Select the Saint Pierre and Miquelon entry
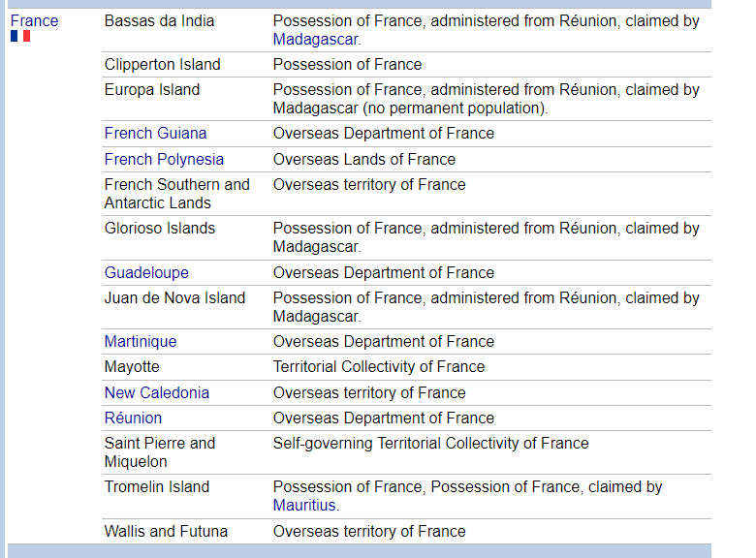The image size is (756, 558). [160, 452]
